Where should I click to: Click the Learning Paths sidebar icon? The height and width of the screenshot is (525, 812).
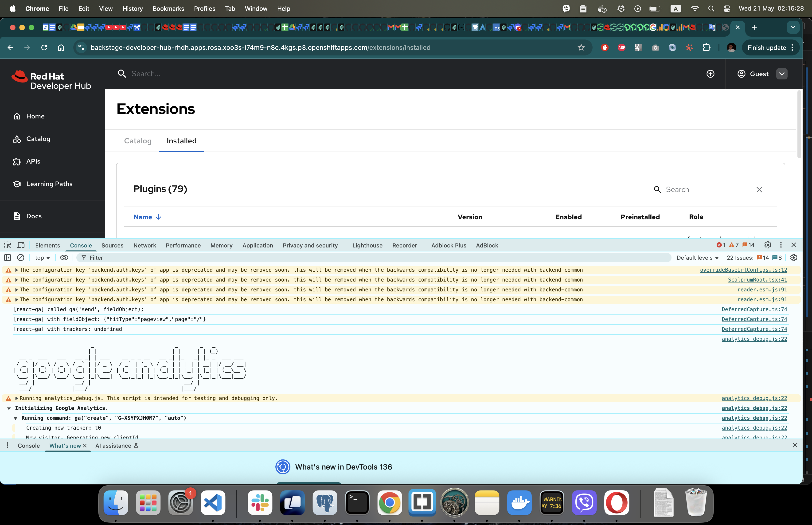coord(17,184)
